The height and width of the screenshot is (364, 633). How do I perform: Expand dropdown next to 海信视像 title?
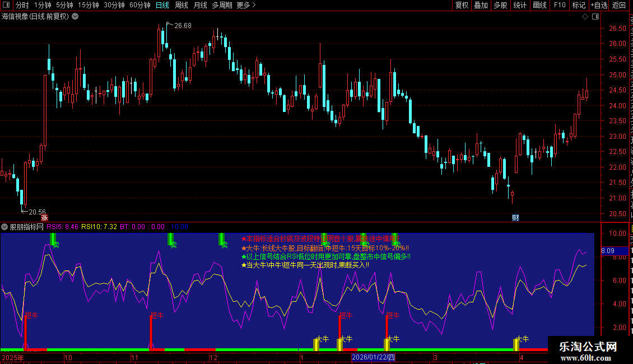click(75, 17)
